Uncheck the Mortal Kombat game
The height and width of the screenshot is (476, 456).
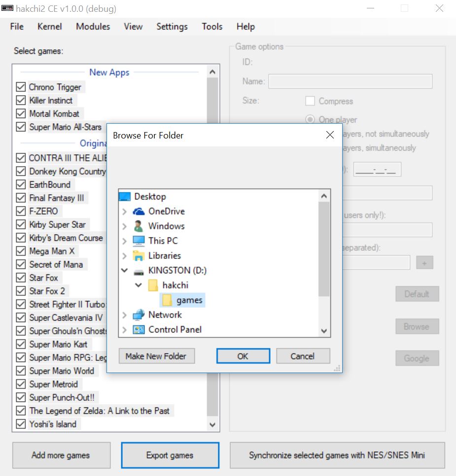click(21, 114)
